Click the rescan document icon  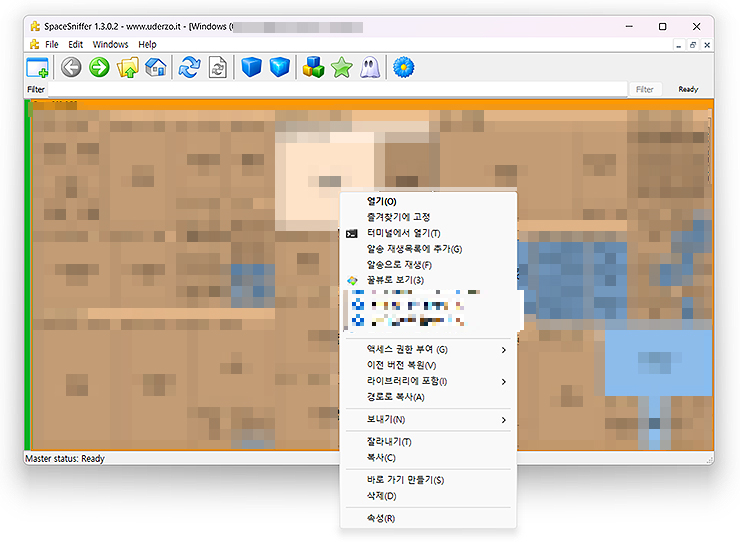tap(218, 67)
